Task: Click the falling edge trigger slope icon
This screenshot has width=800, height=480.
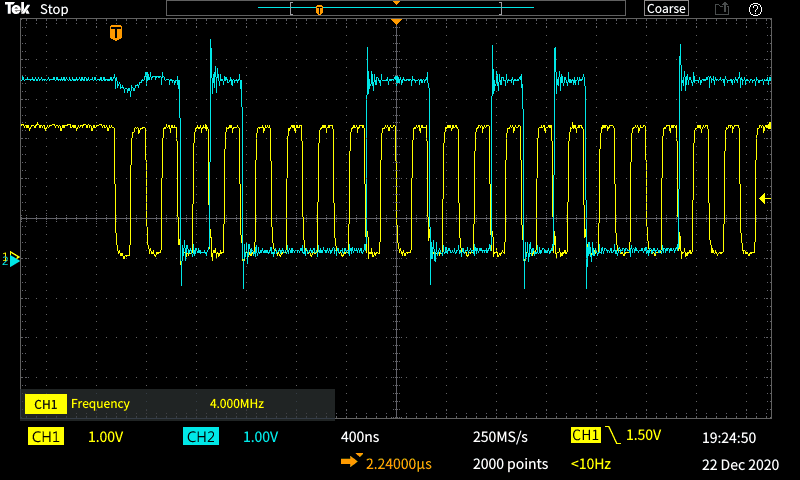Action: [x=612, y=436]
